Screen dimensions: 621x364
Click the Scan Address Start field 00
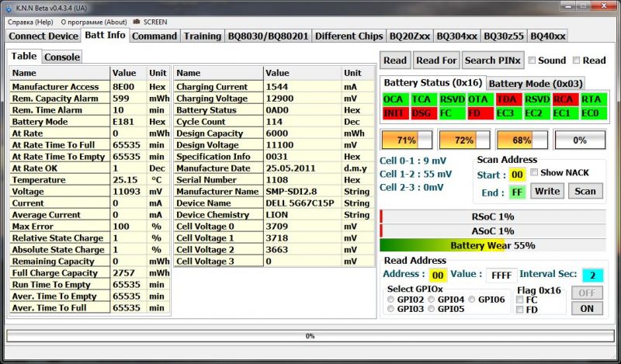coord(517,175)
